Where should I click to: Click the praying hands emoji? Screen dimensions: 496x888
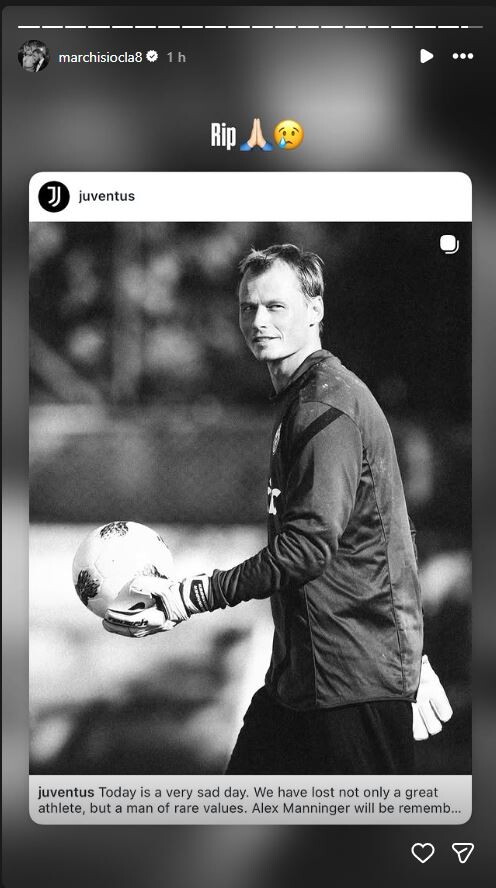point(256,135)
